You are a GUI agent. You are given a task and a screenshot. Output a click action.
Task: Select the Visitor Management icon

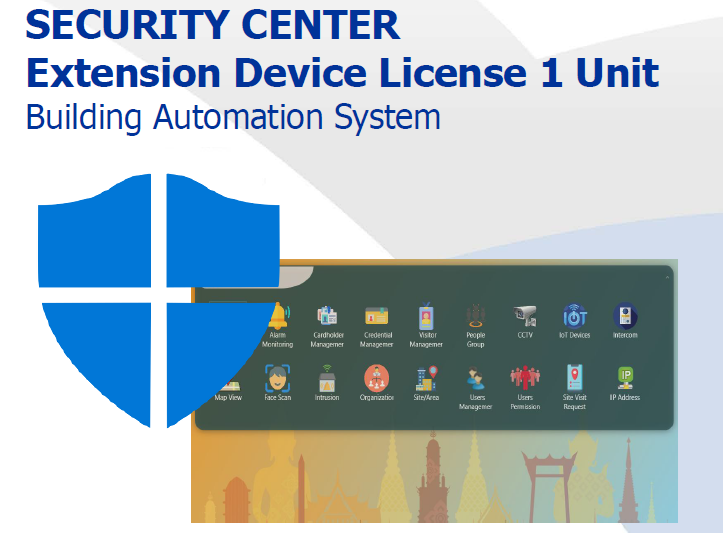coord(426,318)
